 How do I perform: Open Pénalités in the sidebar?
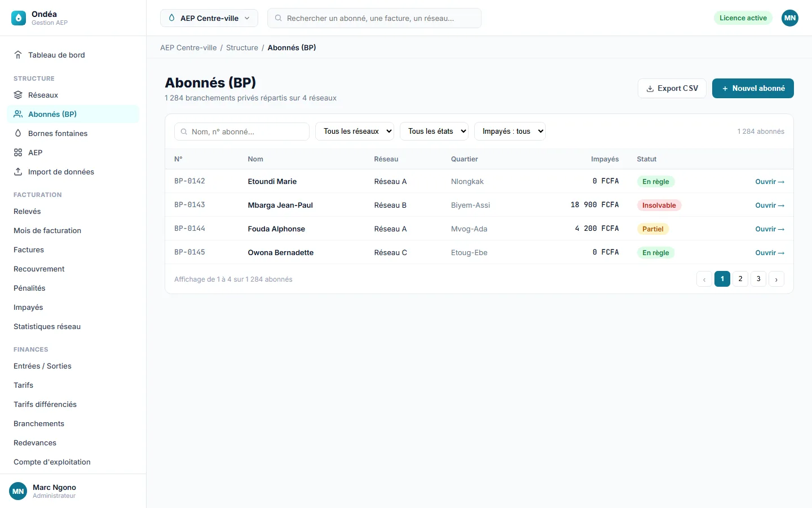[73, 288]
